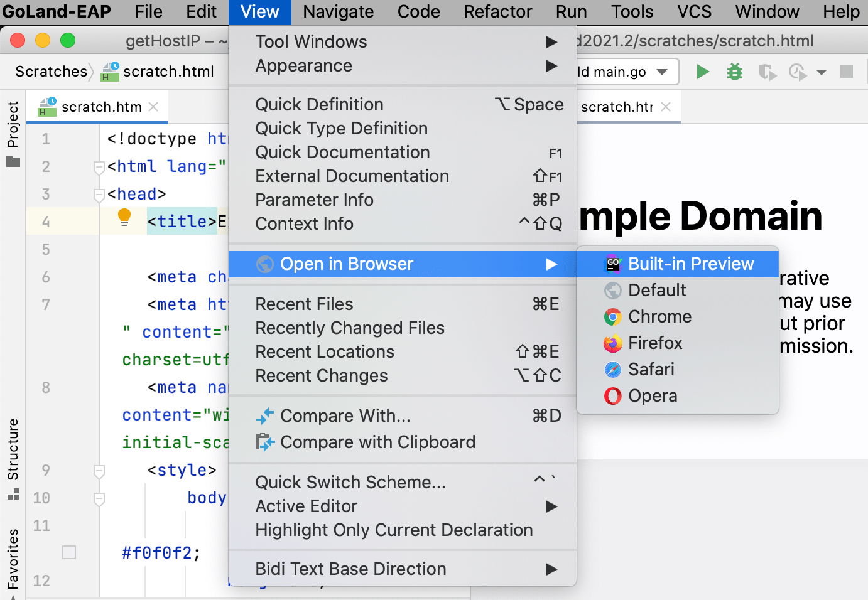The image size is (868, 600).
Task: Expand the profiler options dropdown arrow
Action: tap(822, 72)
